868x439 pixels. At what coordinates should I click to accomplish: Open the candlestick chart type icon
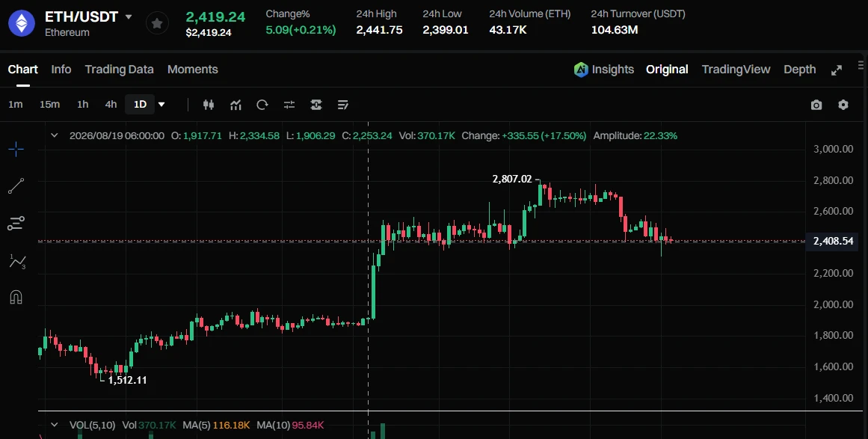(209, 105)
